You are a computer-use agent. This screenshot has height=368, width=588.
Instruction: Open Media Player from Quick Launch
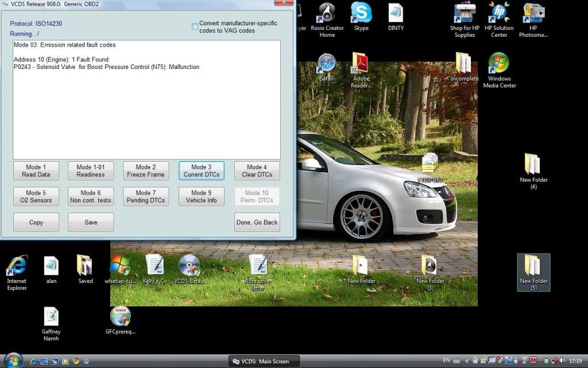pos(65,361)
